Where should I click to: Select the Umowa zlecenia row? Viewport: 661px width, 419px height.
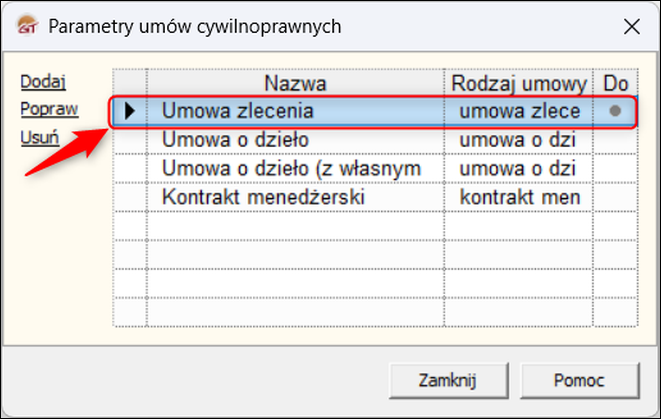click(x=295, y=111)
